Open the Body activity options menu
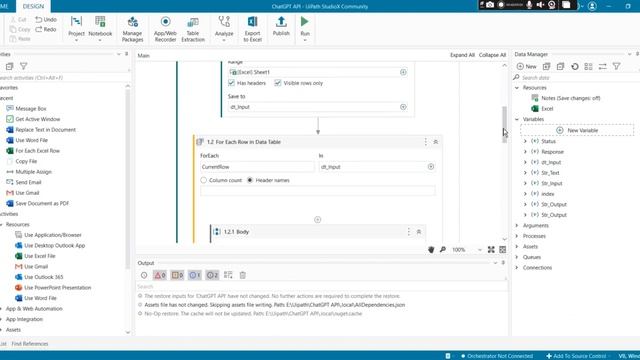This screenshot has width=640, height=360. coord(409,232)
